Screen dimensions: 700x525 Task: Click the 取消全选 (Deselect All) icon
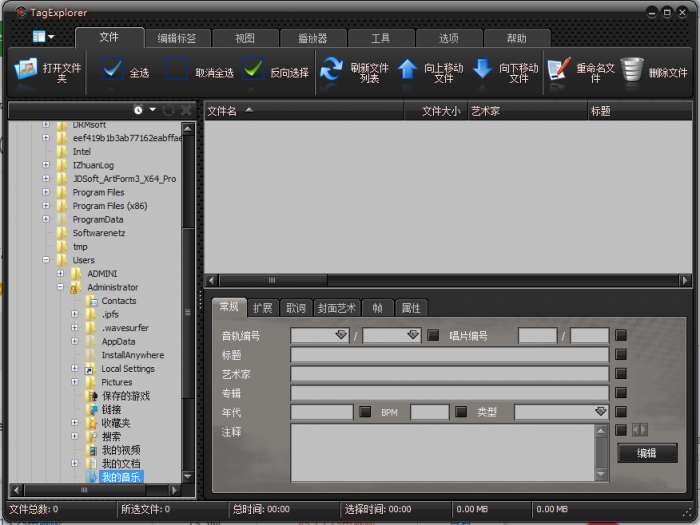pos(176,72)
